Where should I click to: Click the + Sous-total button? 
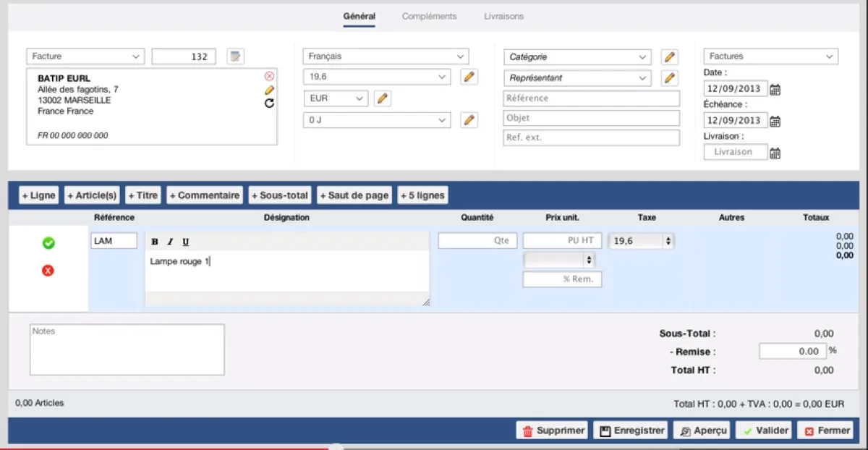281,195
